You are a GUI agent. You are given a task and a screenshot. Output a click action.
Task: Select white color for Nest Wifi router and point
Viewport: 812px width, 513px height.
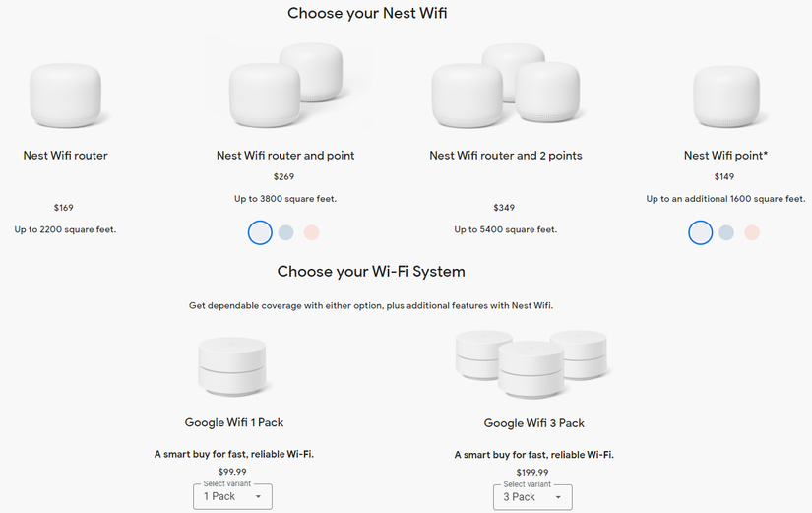(x=260, y=232)
